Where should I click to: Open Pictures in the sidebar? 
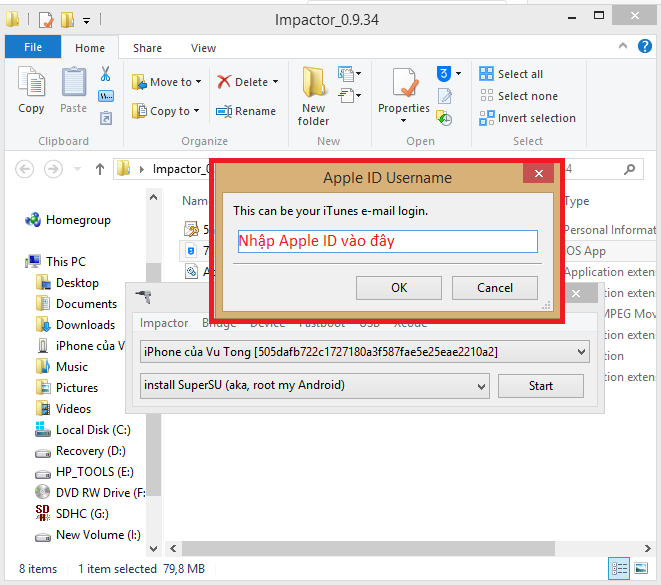tap(67, 388)
